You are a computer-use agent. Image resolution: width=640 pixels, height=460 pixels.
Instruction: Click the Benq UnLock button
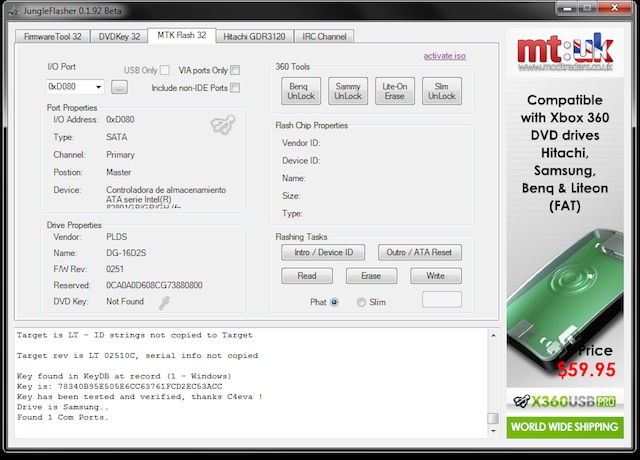click(x=301, y=91)
